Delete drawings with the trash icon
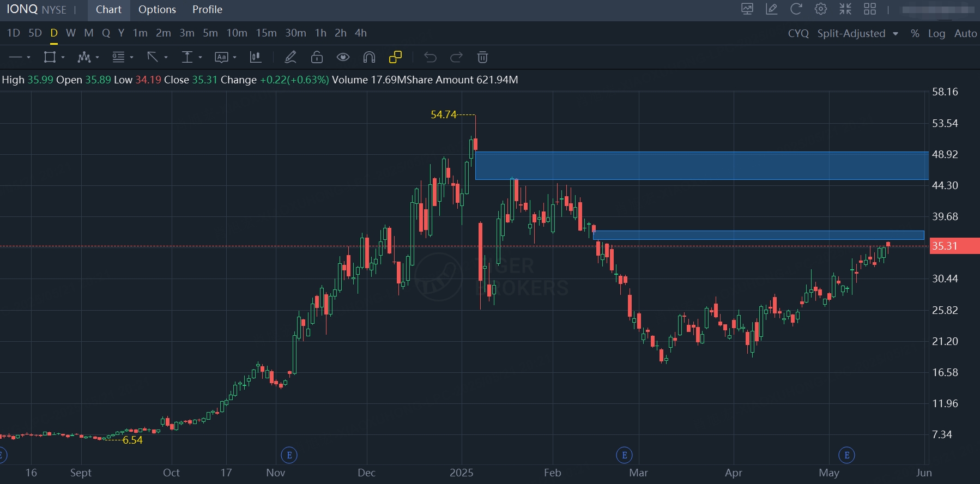The image size is (980, 484). tap(482, 57)
